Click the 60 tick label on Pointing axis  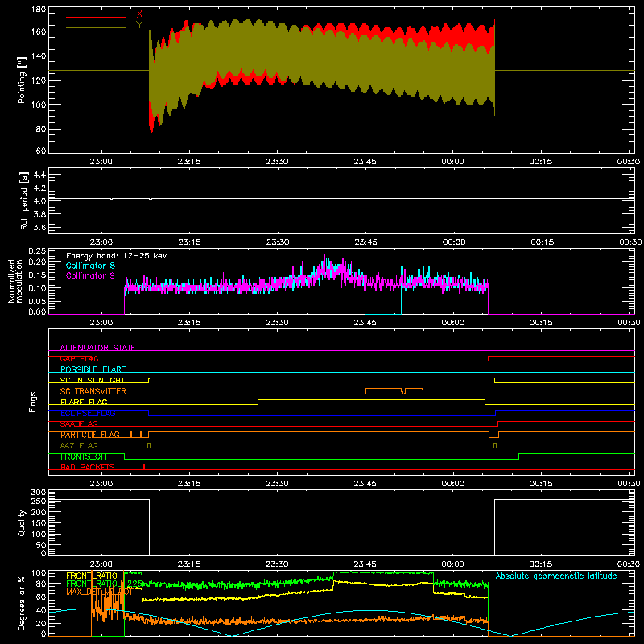click(x=41, y=151)
